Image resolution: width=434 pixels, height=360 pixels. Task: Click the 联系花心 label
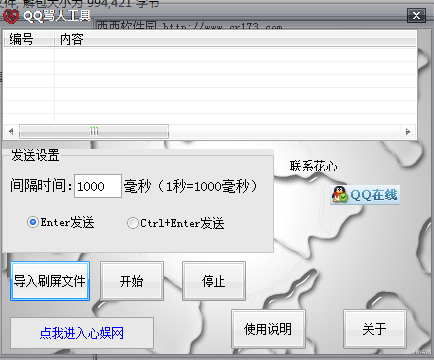click(313, 166)
